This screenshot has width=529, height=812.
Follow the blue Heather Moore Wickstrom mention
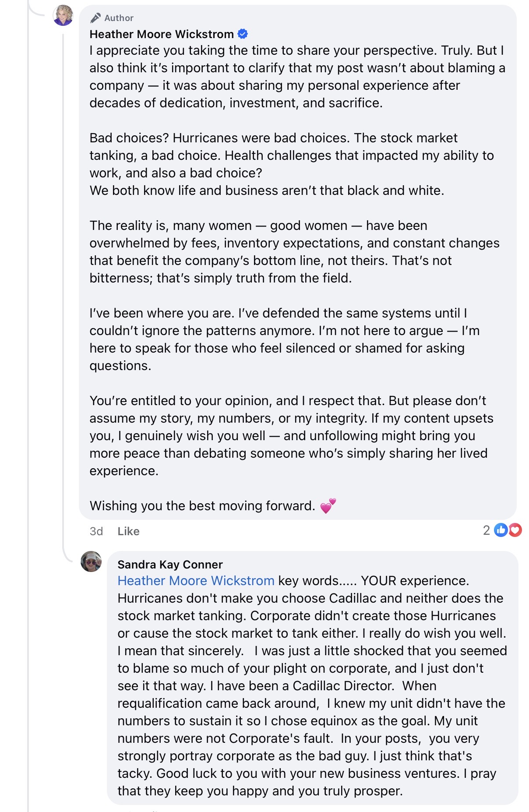pyautogui.click(x=196, y=581)
